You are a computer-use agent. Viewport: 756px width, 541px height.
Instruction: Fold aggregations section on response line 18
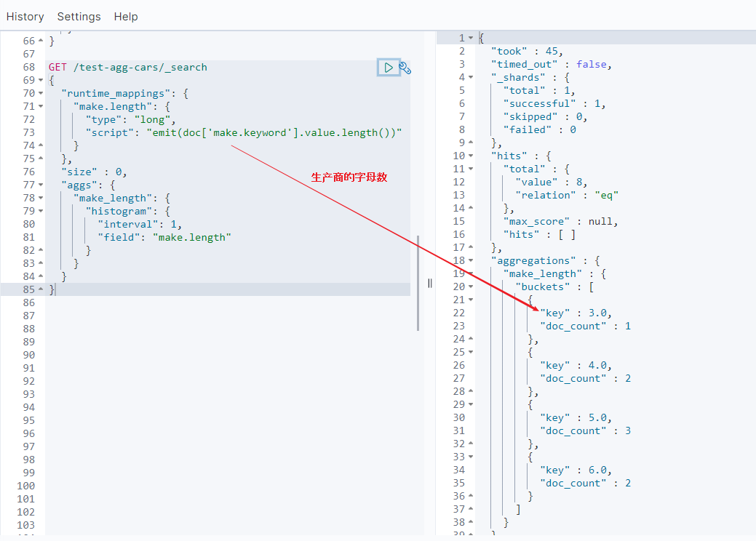pyautogui.click(x=471, y=260)
